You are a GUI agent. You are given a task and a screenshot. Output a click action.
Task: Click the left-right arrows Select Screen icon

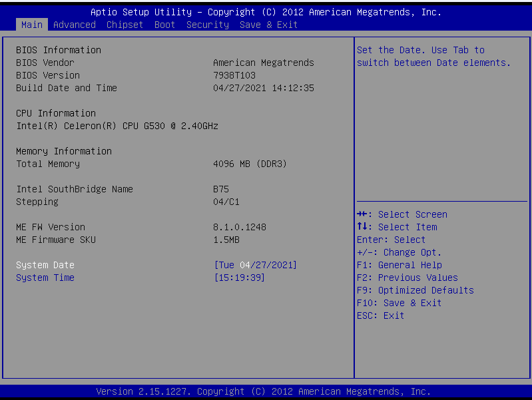coord(362,214)
